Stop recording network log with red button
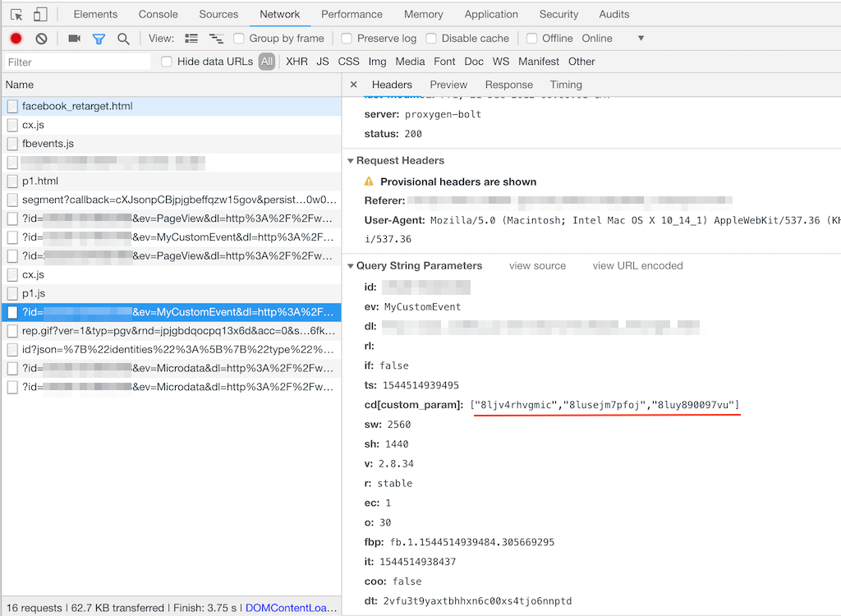 tap(16, 39)
